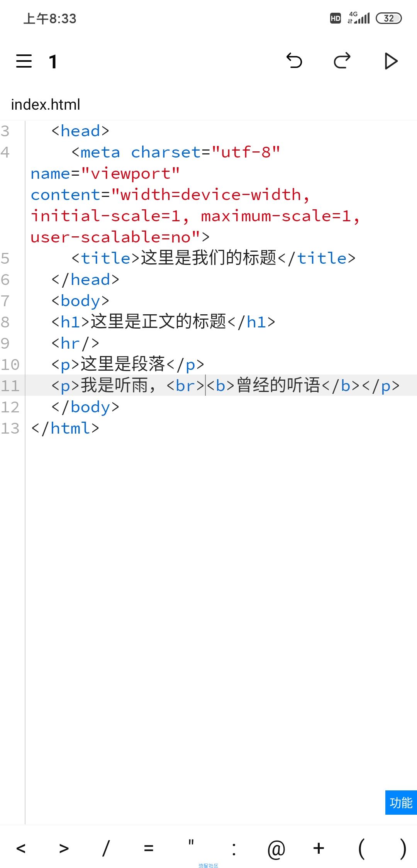Click the project name "1" title
Image resolution: width=417 pixels, height=868 pixels.
tap(53, 62)
